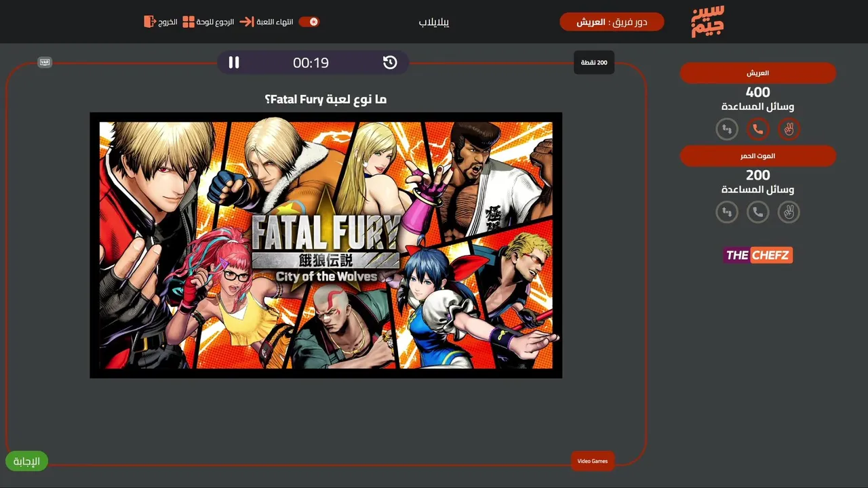Reset the timer with the rewind-clock icon
Viewport: 868px width, 488px height.
tap(390, 62)
